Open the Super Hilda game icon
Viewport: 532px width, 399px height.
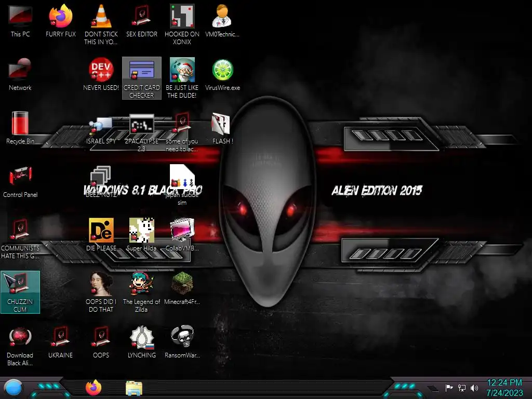click(x=142, y=235)
